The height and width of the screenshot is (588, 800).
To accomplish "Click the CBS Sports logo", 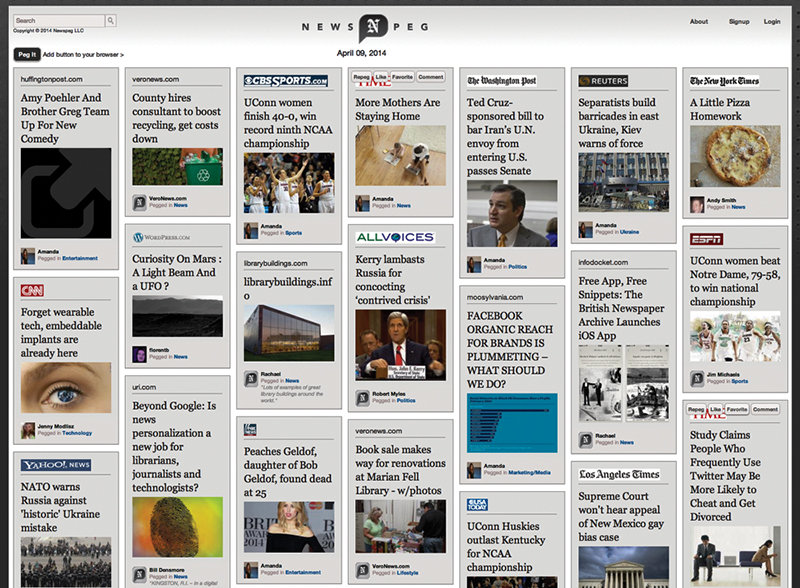I will [x=286, y=81].
